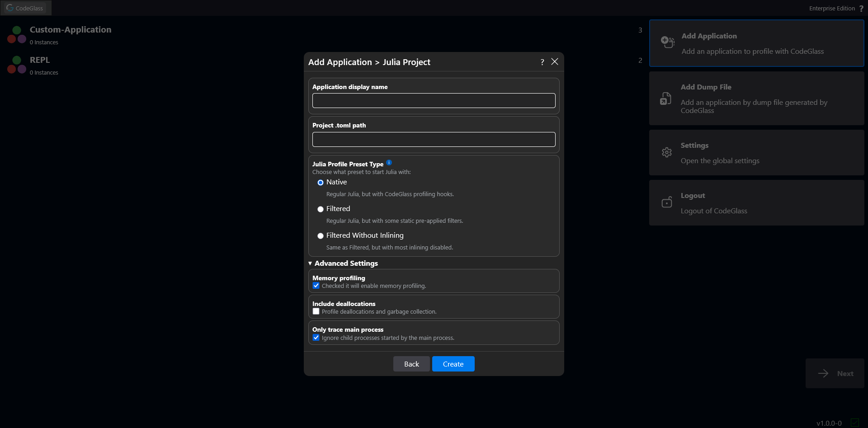Viewport: 868px width, 428px height.
Task: Focus the Project .toml path field
Action: point(434,139)
